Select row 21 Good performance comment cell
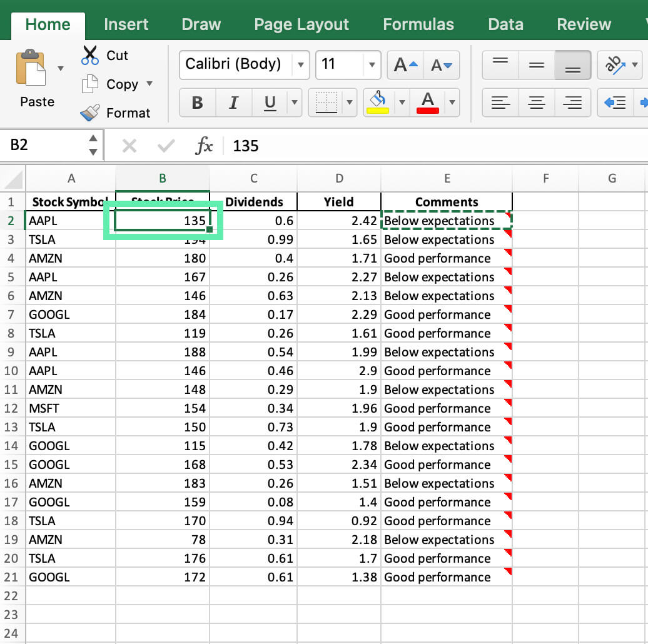The image size is (648, 644). tap(447, 577)
